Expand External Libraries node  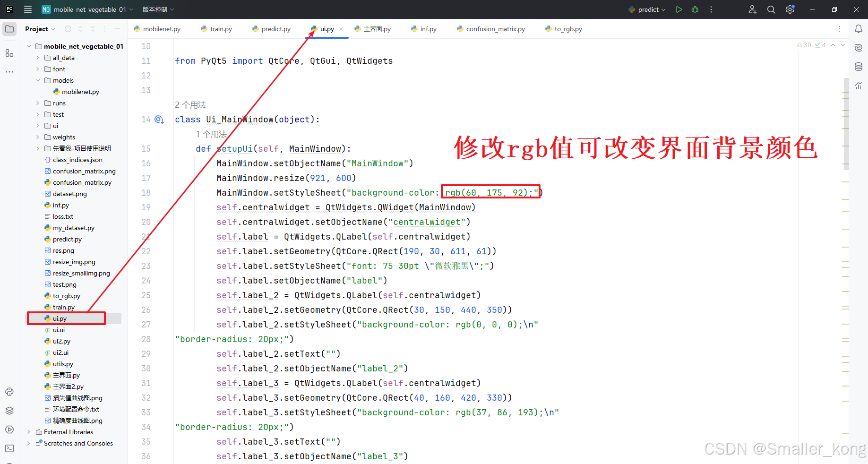pos(29,432)
